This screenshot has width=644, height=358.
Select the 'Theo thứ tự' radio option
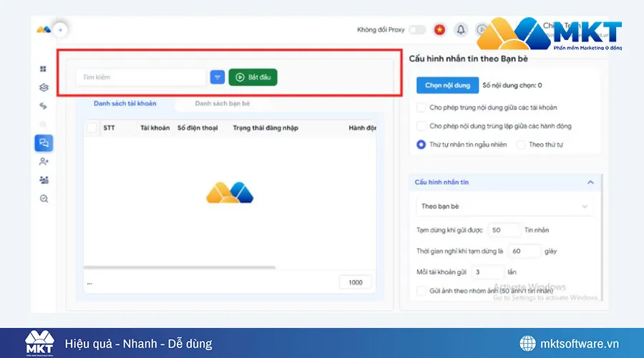pyautogui.click(x=520, y=144)
